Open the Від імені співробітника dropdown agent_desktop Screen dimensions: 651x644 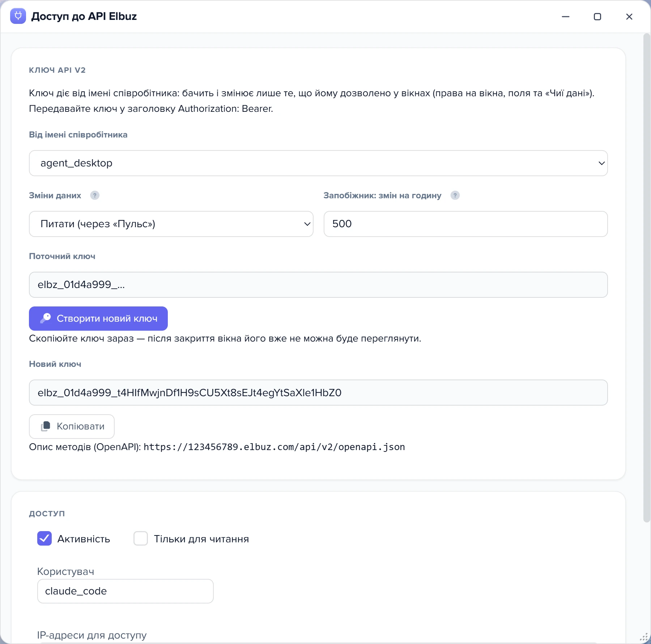click(318, 163)
